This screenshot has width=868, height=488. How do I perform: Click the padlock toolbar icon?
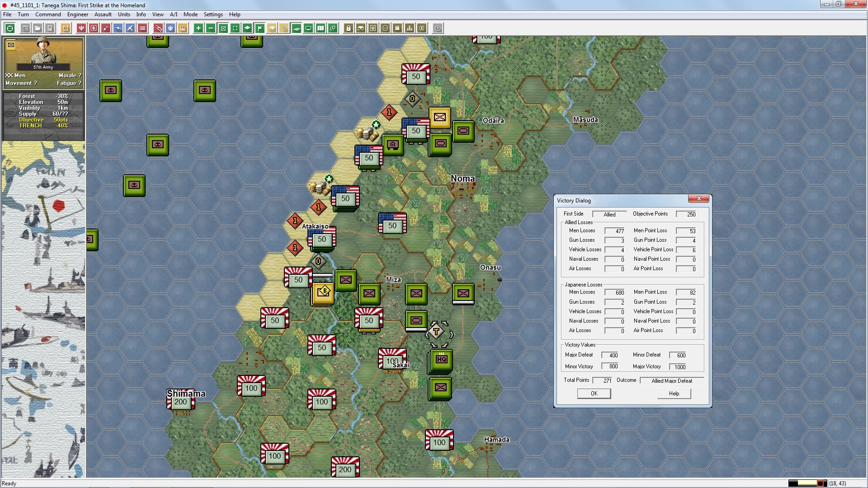pyautogui.click(x=348, y=28)
